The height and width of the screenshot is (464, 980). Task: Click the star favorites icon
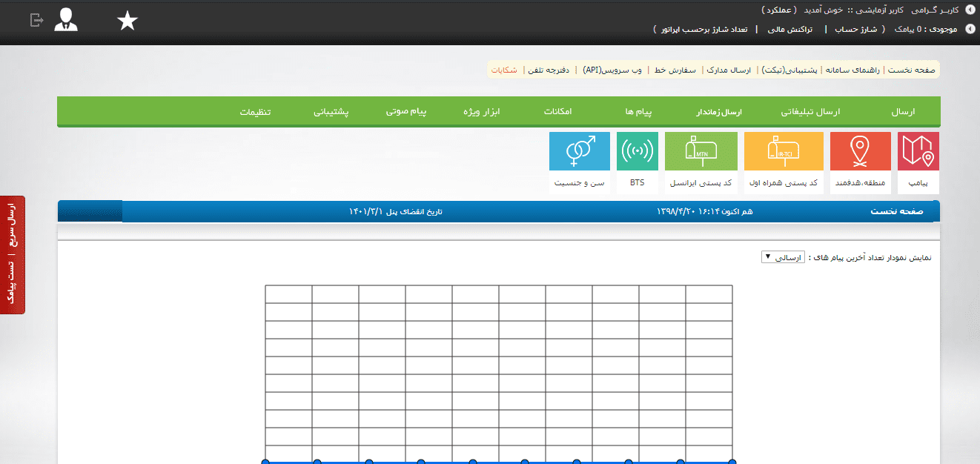pos(128,21)
